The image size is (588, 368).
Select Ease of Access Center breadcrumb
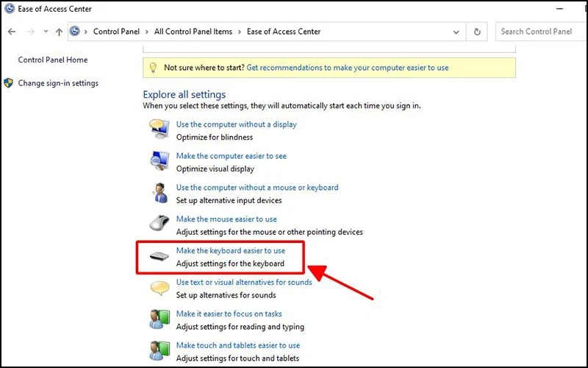click(284, 32)
